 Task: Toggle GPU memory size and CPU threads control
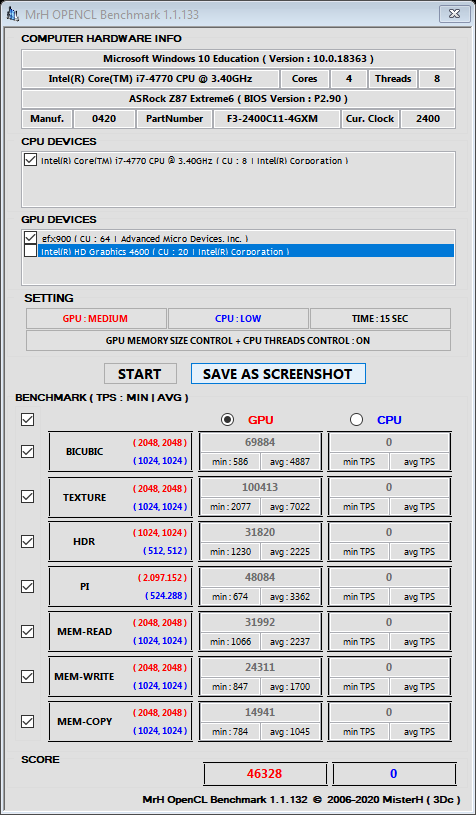tap(239, 341)
